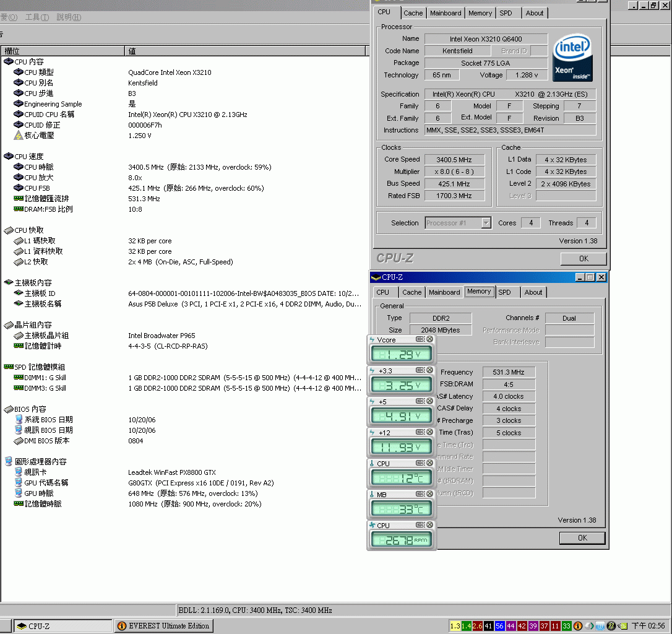Screen dimensions: 672x634
Task: Close the +12 voltage gadget
Action: pos(429,432)
